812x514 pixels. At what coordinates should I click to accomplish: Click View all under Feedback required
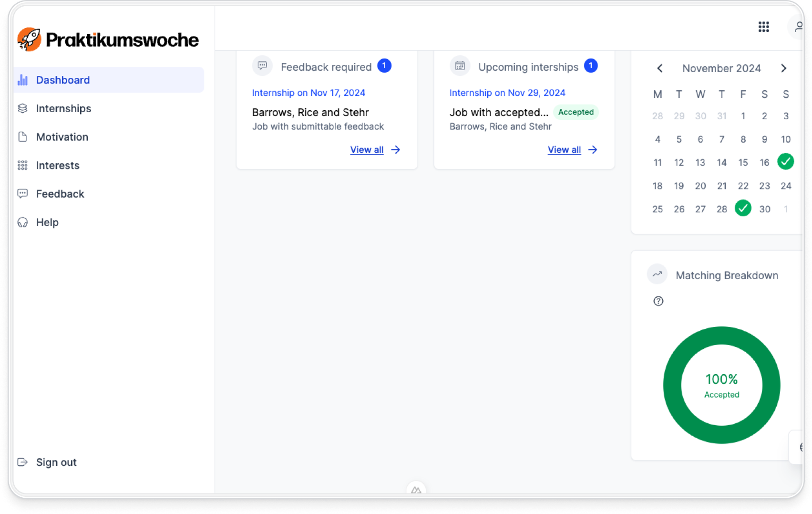pyautogui.click(x=367, y=150)
